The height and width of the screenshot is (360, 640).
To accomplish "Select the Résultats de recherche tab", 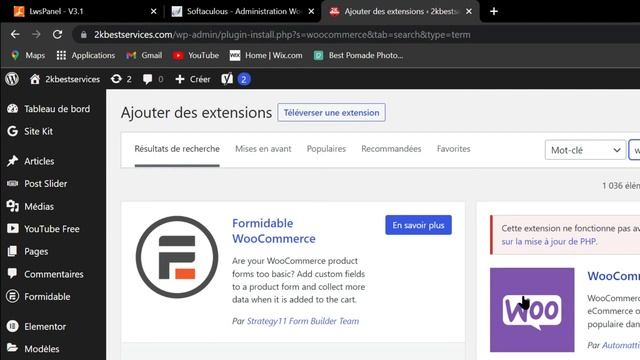I will coord(177,149).
